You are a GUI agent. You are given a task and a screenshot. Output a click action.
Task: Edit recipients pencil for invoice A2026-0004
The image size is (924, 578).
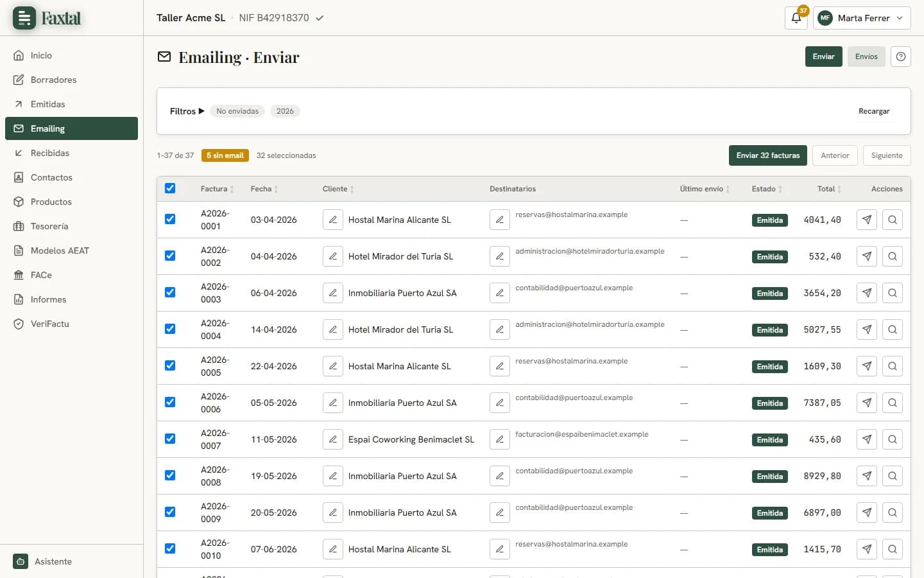tap(500, 329)
